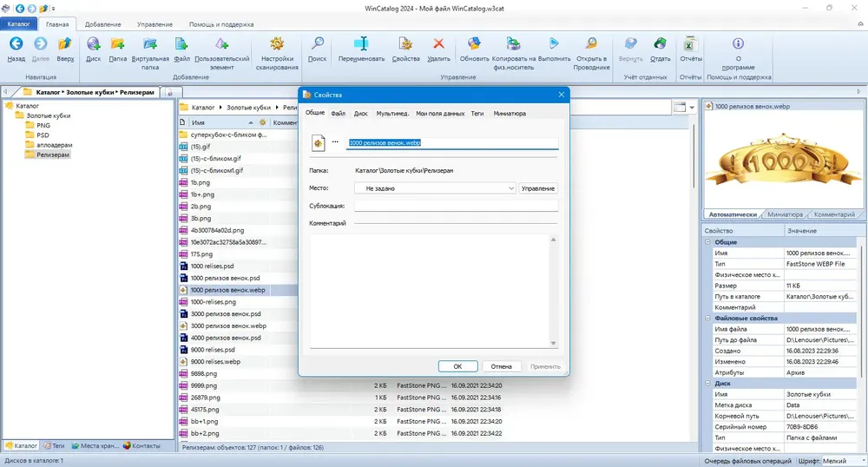The height and width of the screenshot is (467, 868).
Task: Focus the Сублокация input field
Action: tap(457, 206)
